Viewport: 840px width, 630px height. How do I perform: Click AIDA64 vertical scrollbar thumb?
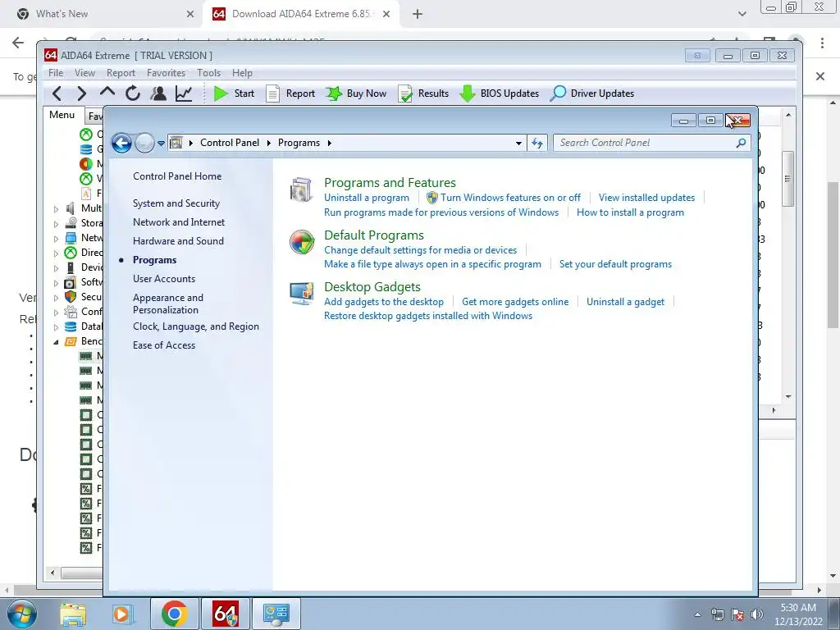tap(787, 179)
